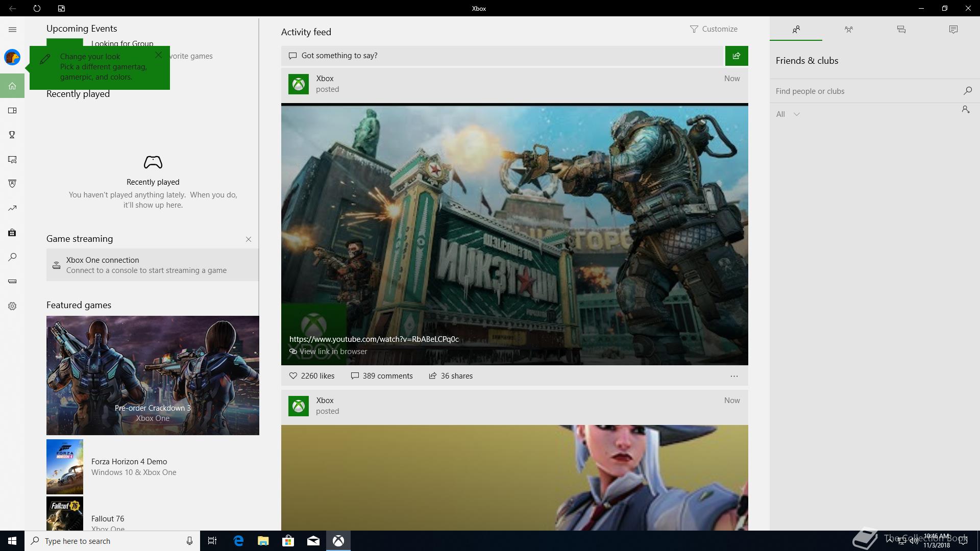980x551 pixels.
Task: Click the find people search magnifier
Action: [967, 91]
